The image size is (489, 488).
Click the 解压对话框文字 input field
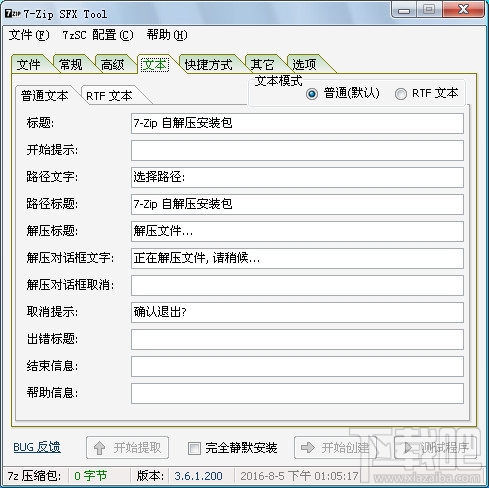tap(297, 258)
